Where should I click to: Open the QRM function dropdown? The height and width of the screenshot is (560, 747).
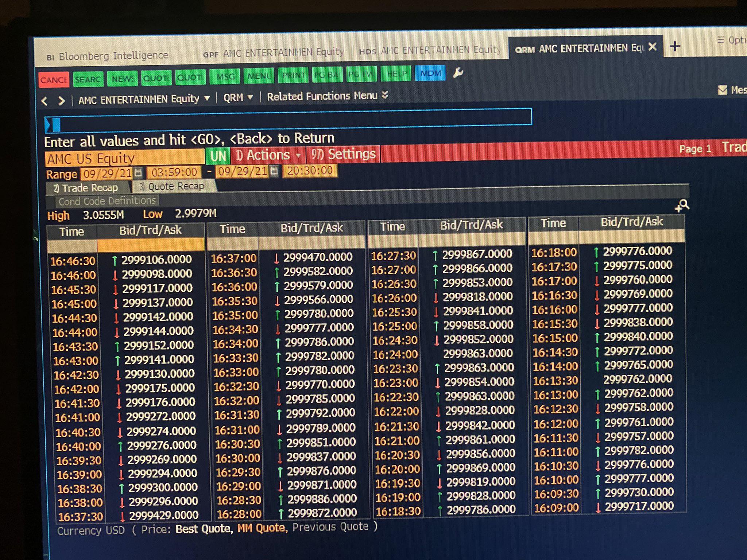pos(238,97)
